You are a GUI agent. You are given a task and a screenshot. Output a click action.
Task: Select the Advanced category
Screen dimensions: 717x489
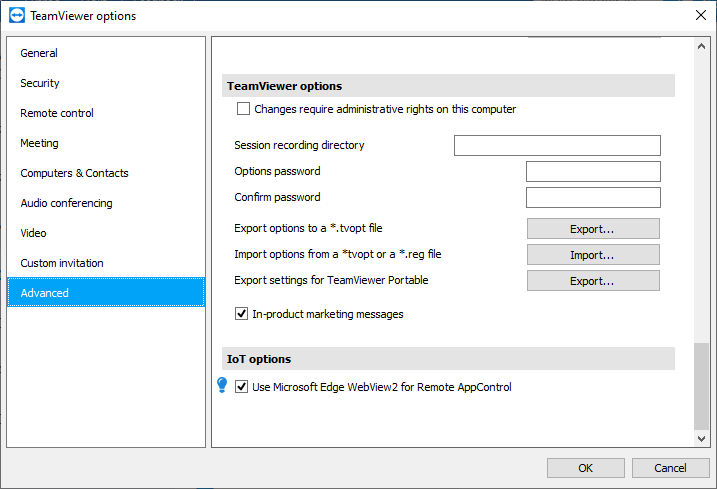106,293
